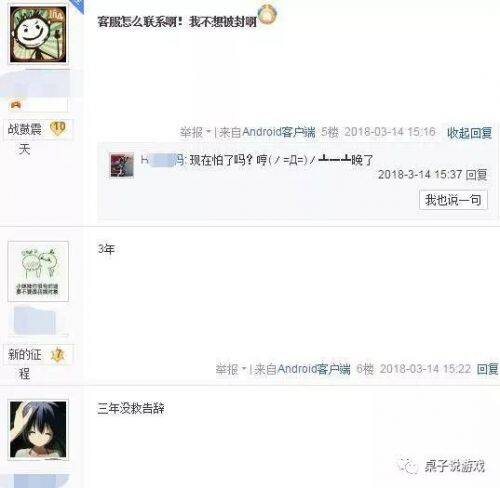Open 举报 dropdown on 6楼 post

[231, 369]
